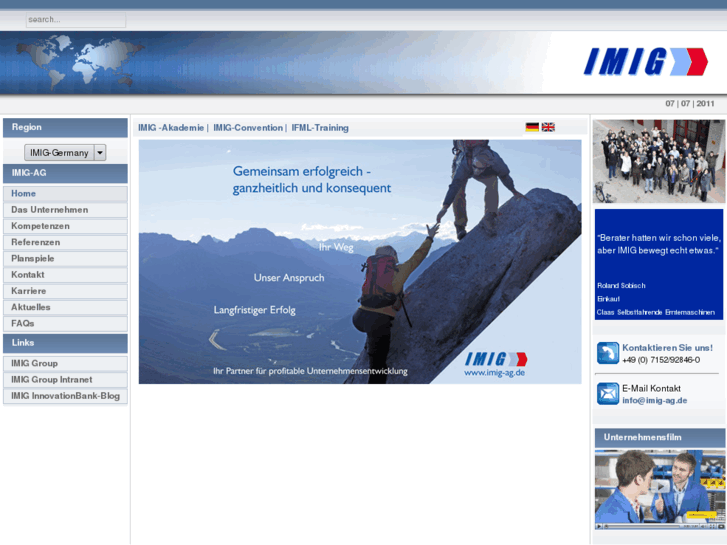Click the phone number +49 (0) 7152/92846-0
Viewport: 727px width, 545px height.
point(661,360)
